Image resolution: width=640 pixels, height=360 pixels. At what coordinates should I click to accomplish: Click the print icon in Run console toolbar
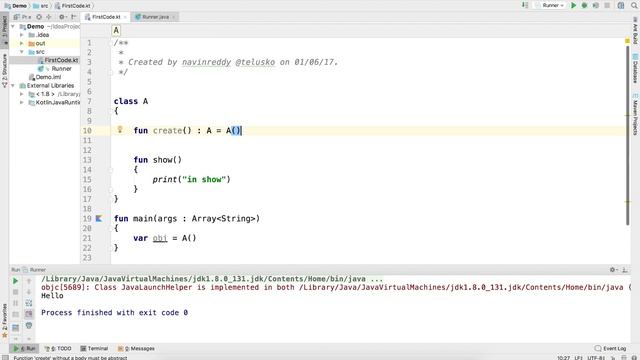pyautogui.click(x=29, y=326)
